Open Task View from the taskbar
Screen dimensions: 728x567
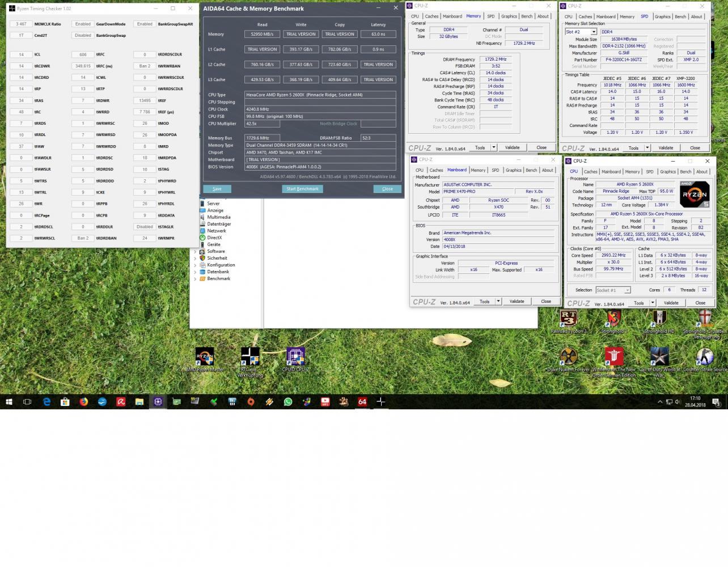27,401
